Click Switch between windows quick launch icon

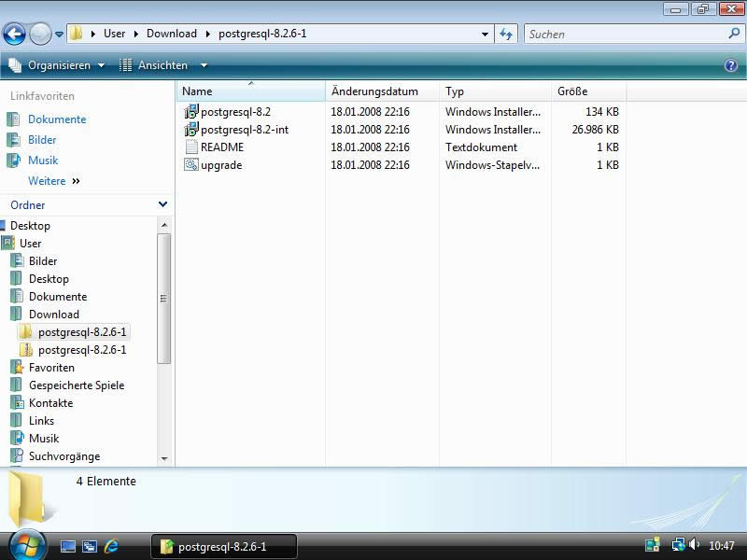point(90,546)
